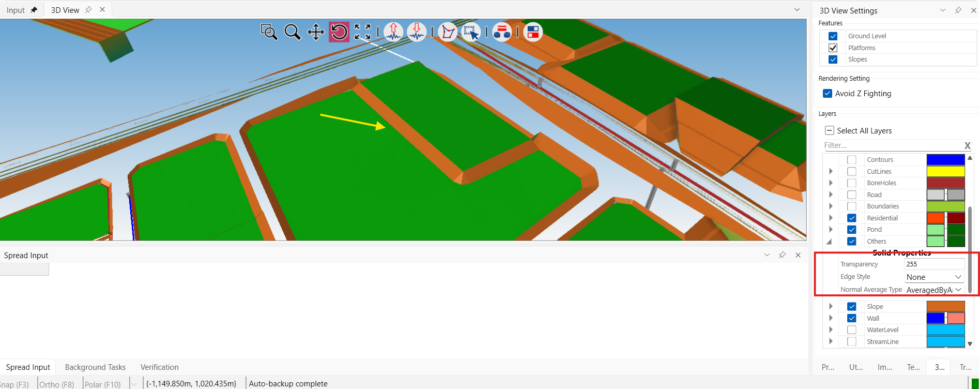Expand the BoreHoles layer row

(x=831, y=183)
